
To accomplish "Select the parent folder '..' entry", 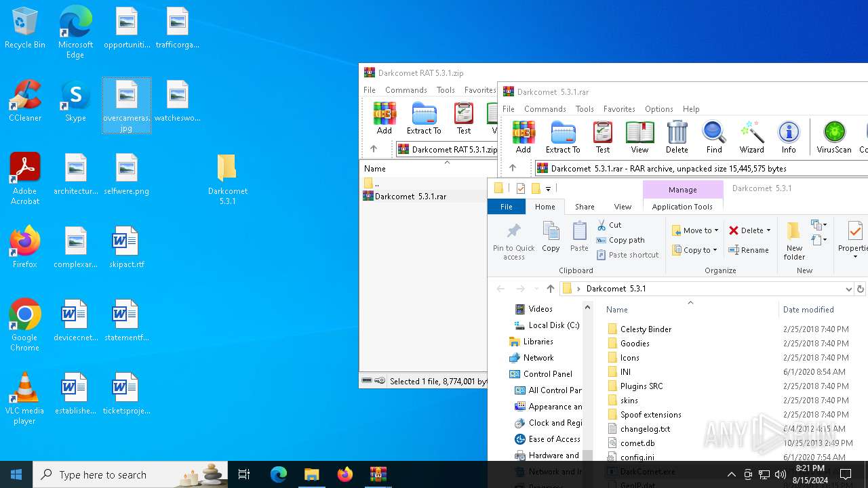I will tap(371, 183).
